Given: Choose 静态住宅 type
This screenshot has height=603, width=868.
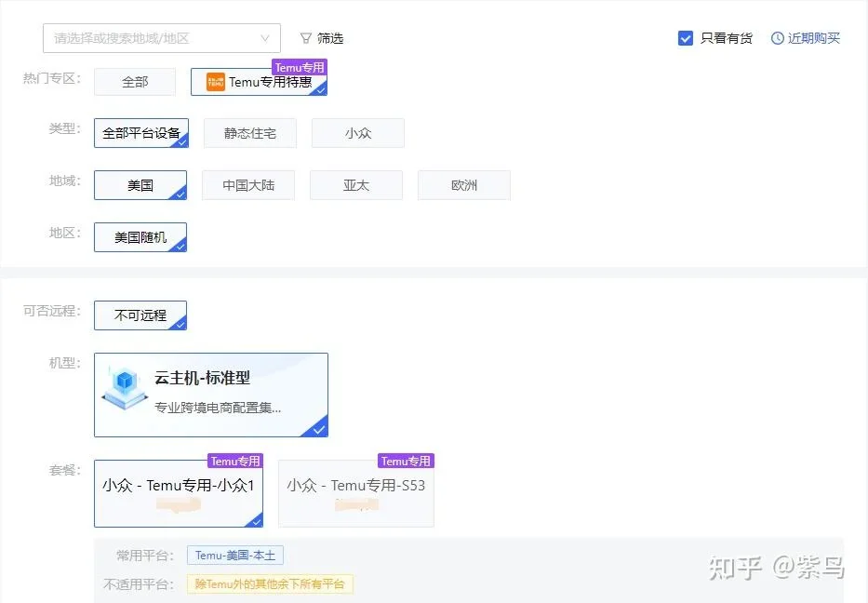Looking at the screenshot, I should [x=249, y=133].
